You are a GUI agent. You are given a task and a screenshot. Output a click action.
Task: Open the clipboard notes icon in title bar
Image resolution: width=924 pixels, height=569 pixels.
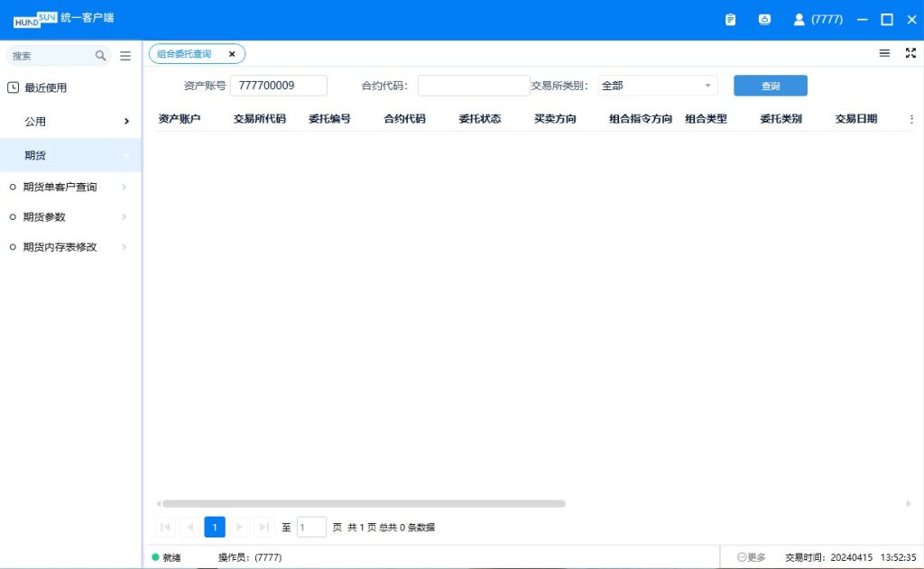click(731, 19)
